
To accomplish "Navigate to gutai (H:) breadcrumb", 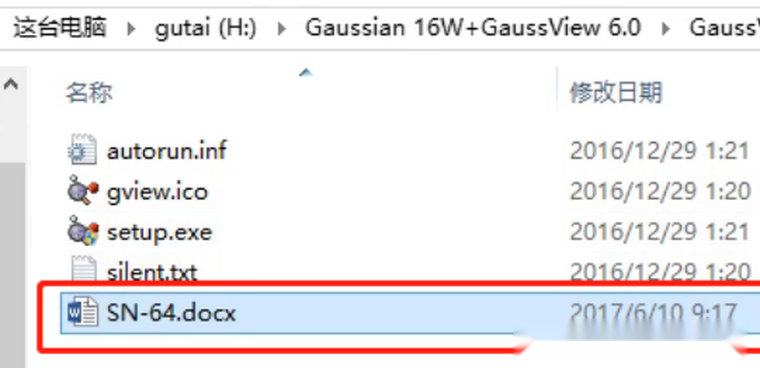I will click(x=205, y=28).
